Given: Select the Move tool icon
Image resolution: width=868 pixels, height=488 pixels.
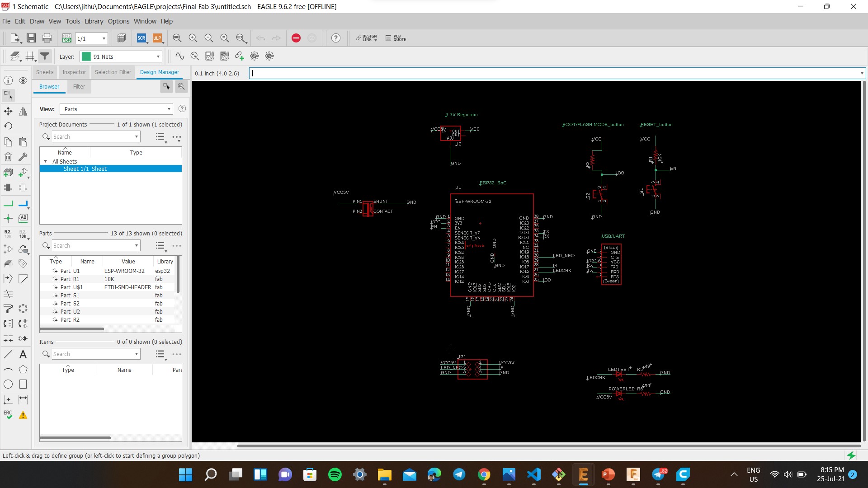Looking at the screenshot, I should click(x=8, y=111).
